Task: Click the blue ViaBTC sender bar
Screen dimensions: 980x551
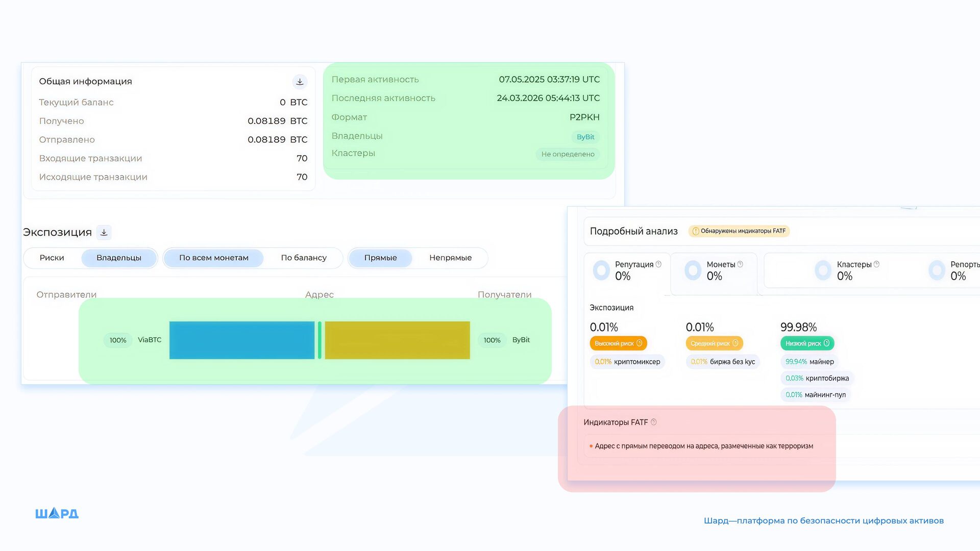Action: pos(241,340)
